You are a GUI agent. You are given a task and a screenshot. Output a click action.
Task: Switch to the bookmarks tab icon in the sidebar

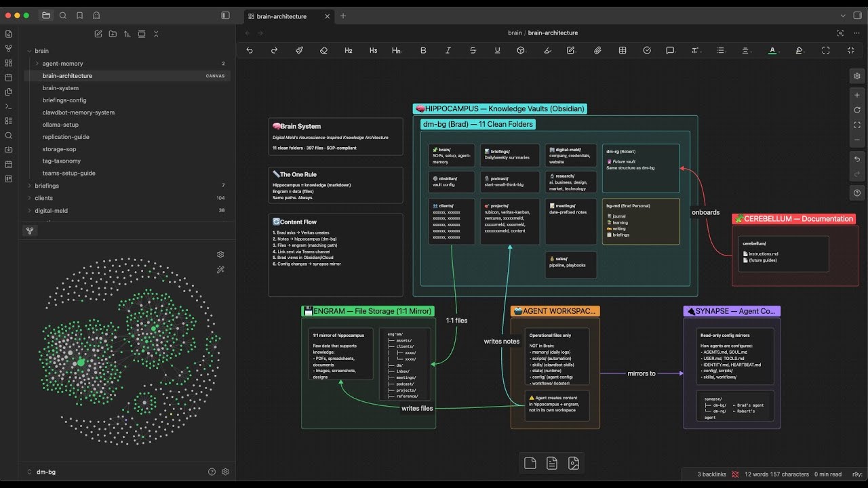coord(80,15)
